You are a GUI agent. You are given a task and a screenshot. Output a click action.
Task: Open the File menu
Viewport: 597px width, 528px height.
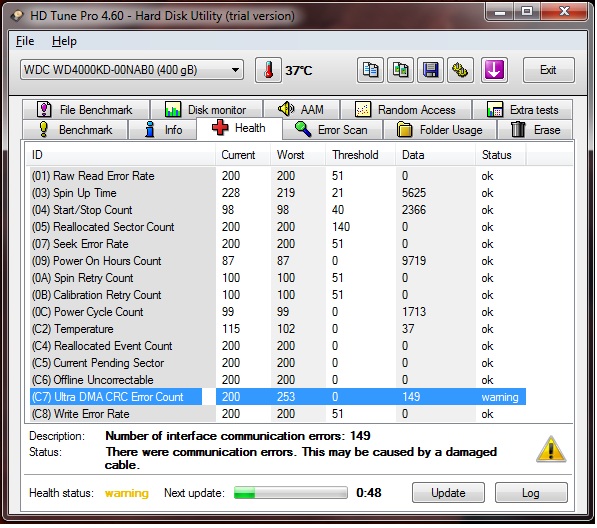point(25,41)
